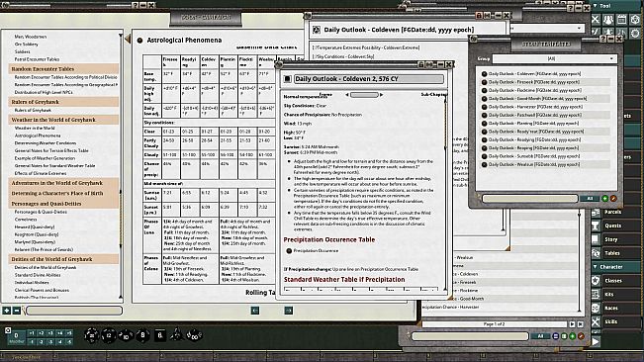Toggle the +2 modifier button
Viewport: 644px width, 362px height.
point(42,333)
